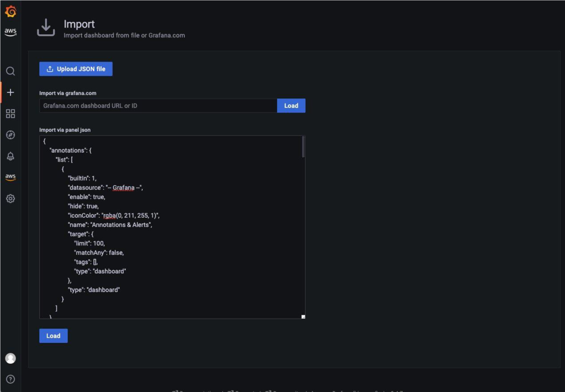Select the Explore compass icon
This screenshot has width=565, height=392.
pyautogui.click(x=10, y=134)
